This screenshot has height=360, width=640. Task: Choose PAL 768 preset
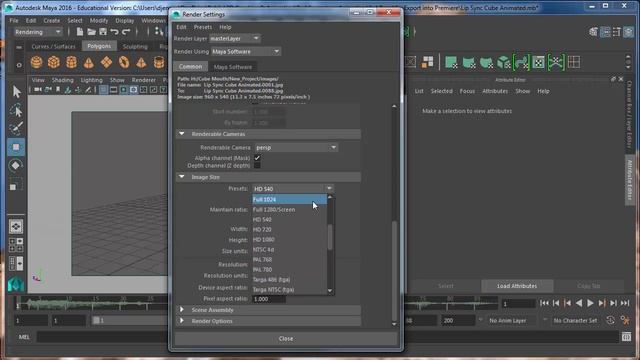point(289,259)
